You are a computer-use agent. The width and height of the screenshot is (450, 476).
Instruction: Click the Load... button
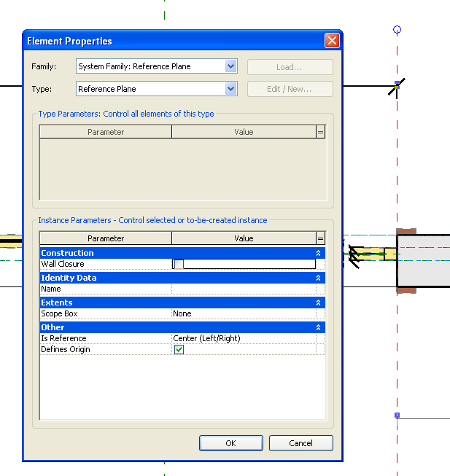tap(290, 67)
